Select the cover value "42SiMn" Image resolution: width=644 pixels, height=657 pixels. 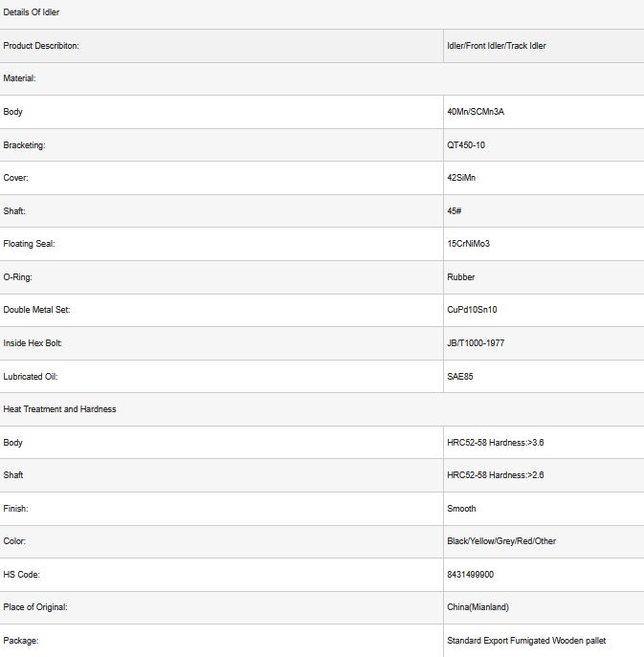tap(461, 178)
